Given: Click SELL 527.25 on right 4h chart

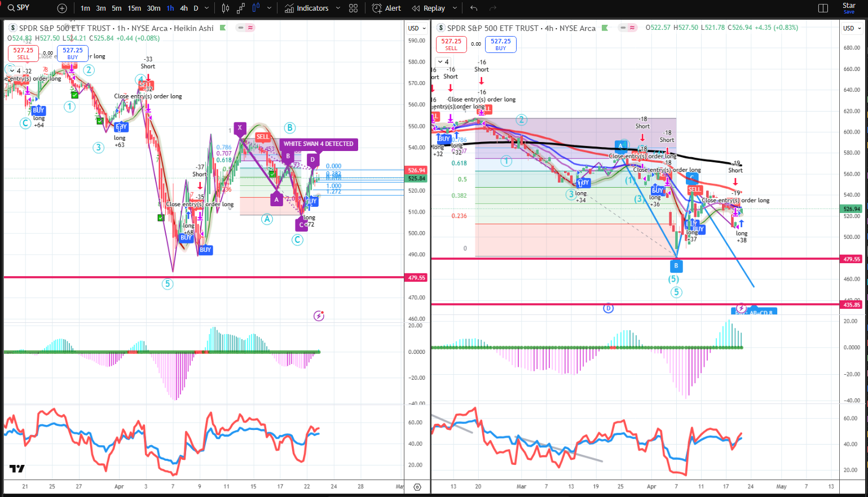Looking at the screenshot, I should click(451, 45).
